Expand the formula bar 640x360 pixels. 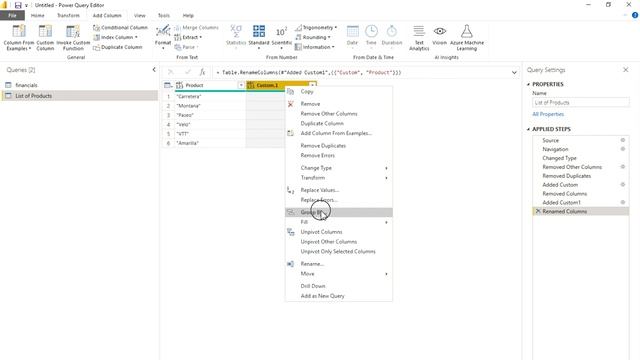(514, 73)
